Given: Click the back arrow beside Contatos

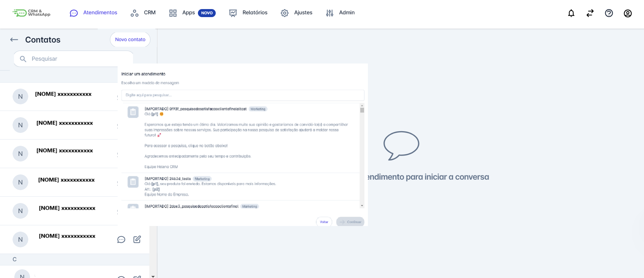Looking at the screenshot, I should point(14,40).
